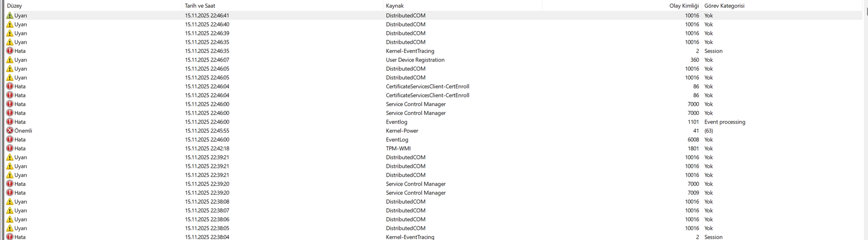Click the Event processing category cell

(x=725, y=122)
